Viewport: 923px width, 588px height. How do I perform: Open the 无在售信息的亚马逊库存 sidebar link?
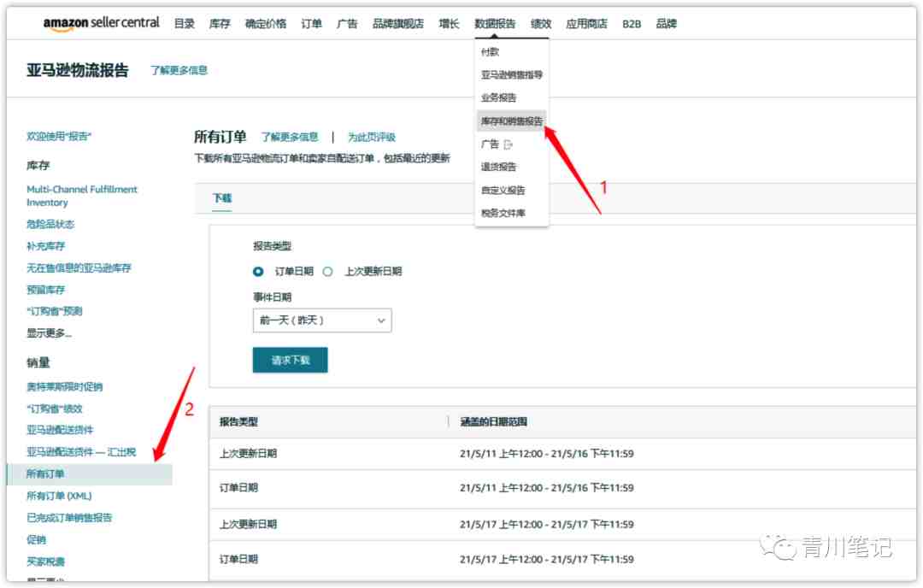[79, 268]
